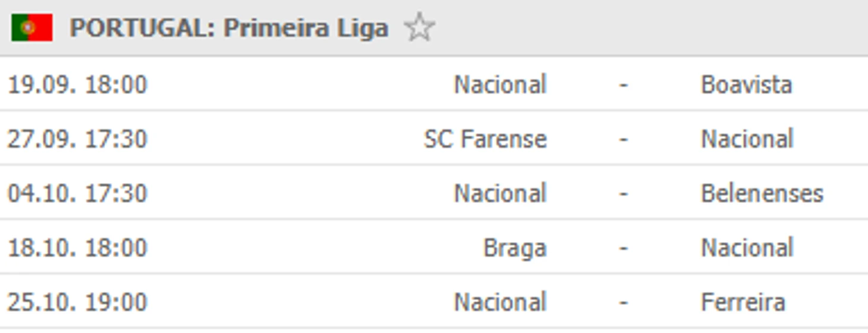Image resolution: width=868 pixels, height=333 pixels.
Task: Select the 25.10. 19:00 match date
Action: (77, 302)
